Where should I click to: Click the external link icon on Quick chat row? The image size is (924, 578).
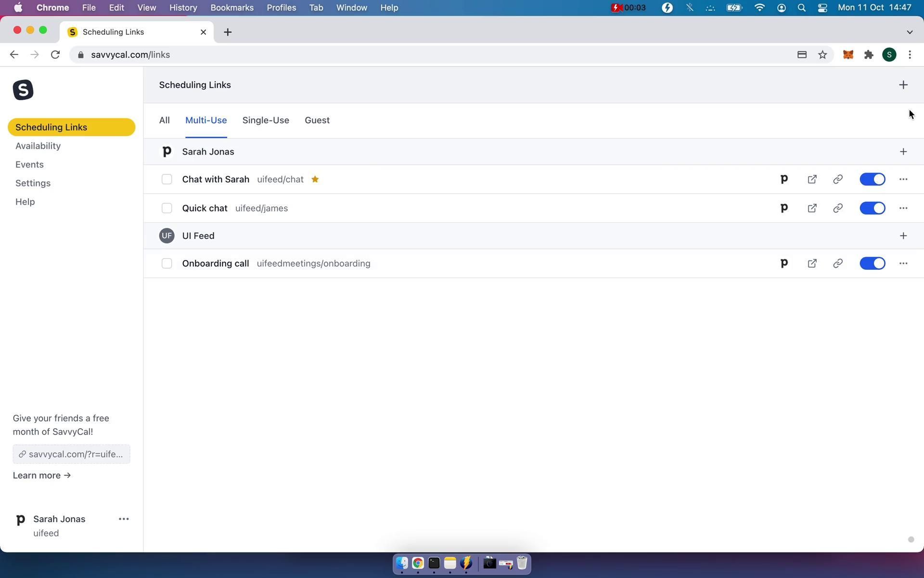pyautogui.click(x=812, y=208)
